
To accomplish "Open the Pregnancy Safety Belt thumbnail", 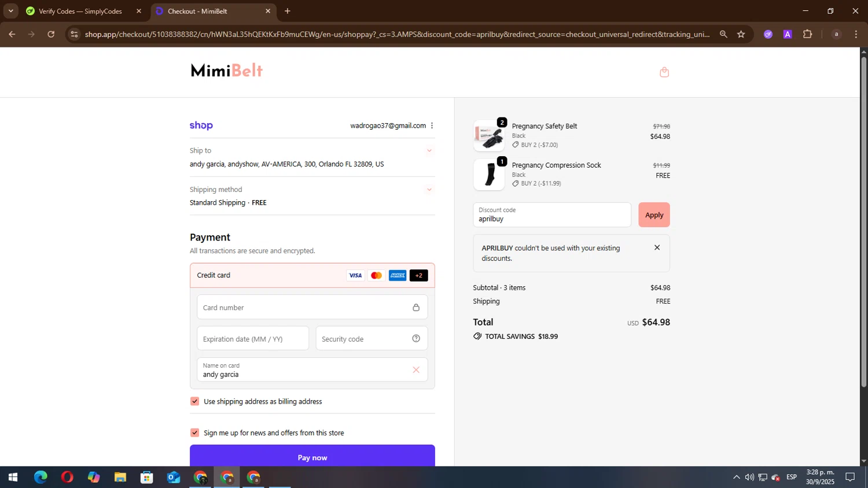I will click(489, 136).
